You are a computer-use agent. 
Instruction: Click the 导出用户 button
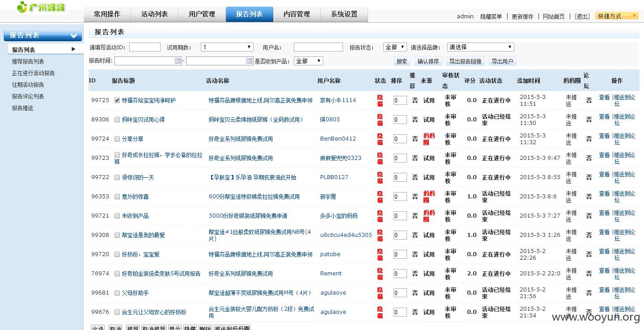[502, 61]
